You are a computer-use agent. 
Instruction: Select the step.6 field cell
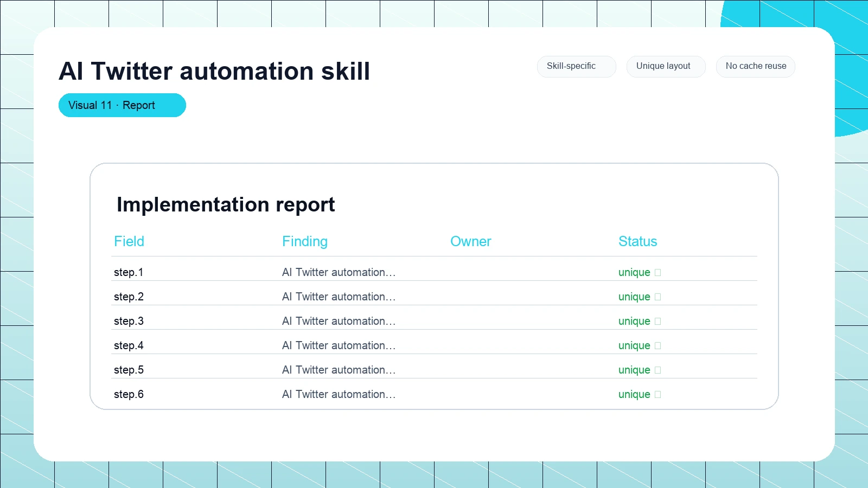pyautogui.click(x=129, y=394)
